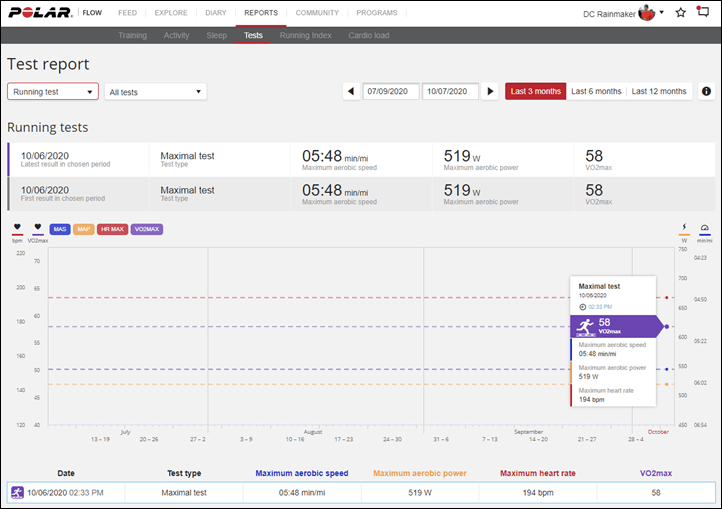
Task: Expand the DC Rainmaker account dropdown arrow
Action: point(662,13)
